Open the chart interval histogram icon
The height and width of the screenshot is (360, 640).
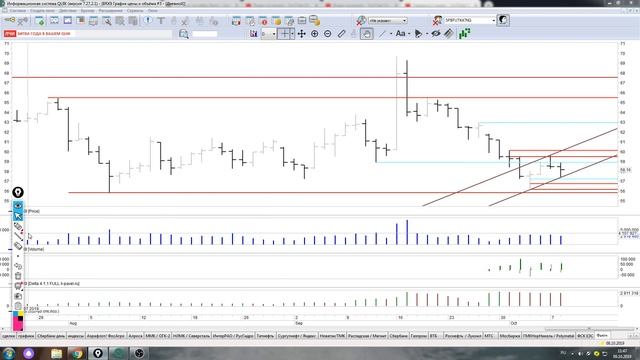point(254,34)
